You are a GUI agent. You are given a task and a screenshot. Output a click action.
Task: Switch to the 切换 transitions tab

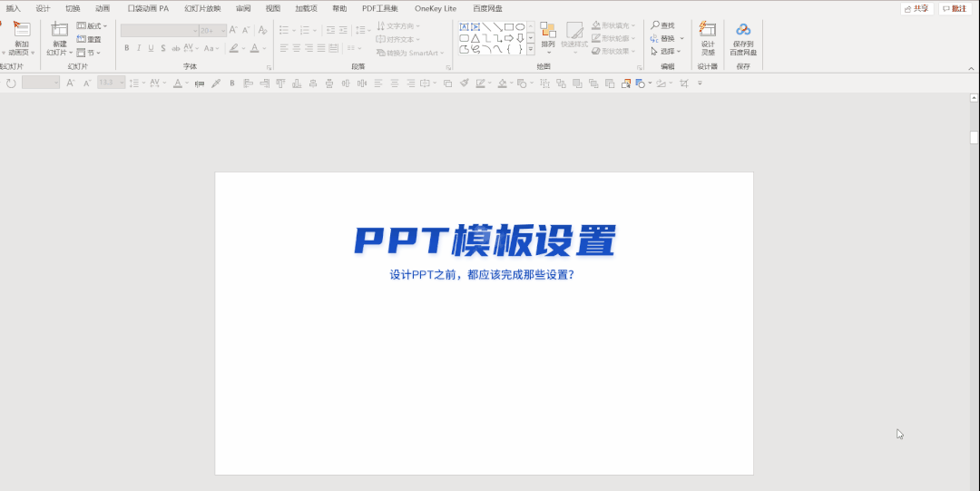73,8
